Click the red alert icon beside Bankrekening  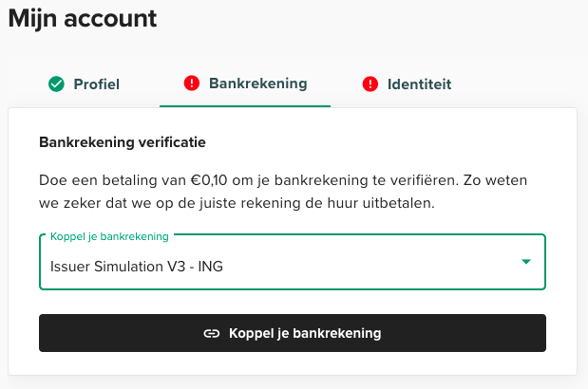pyautogui.click(x=191, y=83)
